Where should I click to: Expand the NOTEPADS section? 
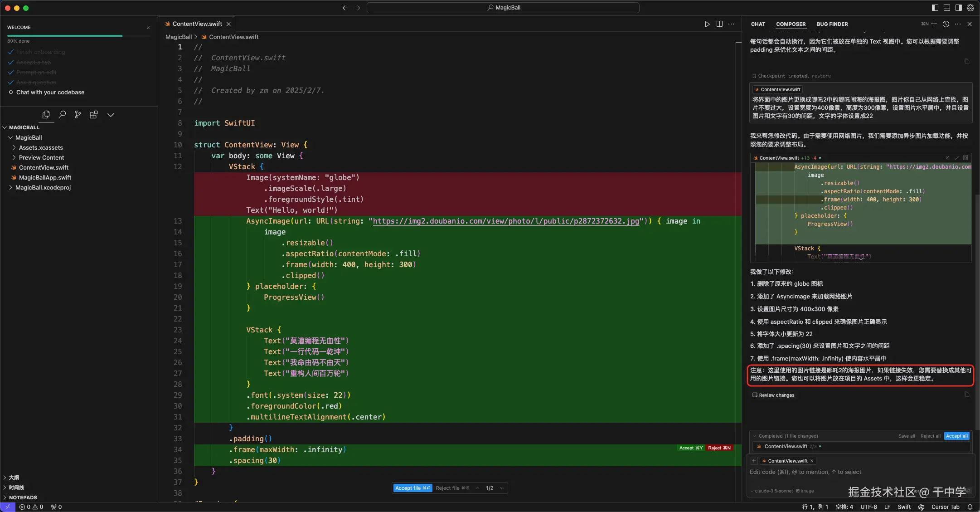[23, 497]
